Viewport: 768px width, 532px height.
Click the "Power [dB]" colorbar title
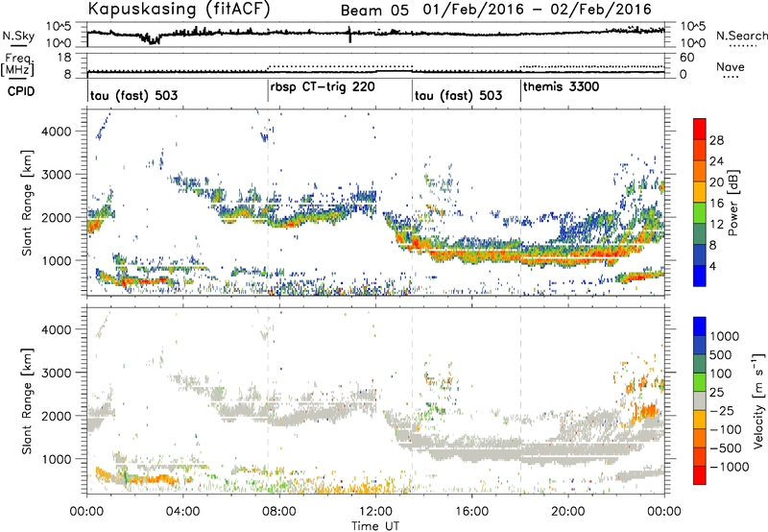pyautogui.click(x=733, y=203)
